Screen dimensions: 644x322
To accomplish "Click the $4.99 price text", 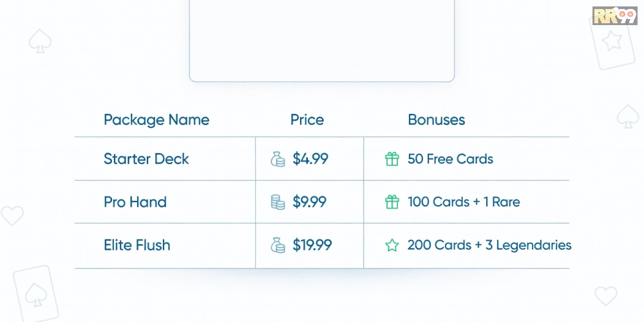I will click(310, 159).
